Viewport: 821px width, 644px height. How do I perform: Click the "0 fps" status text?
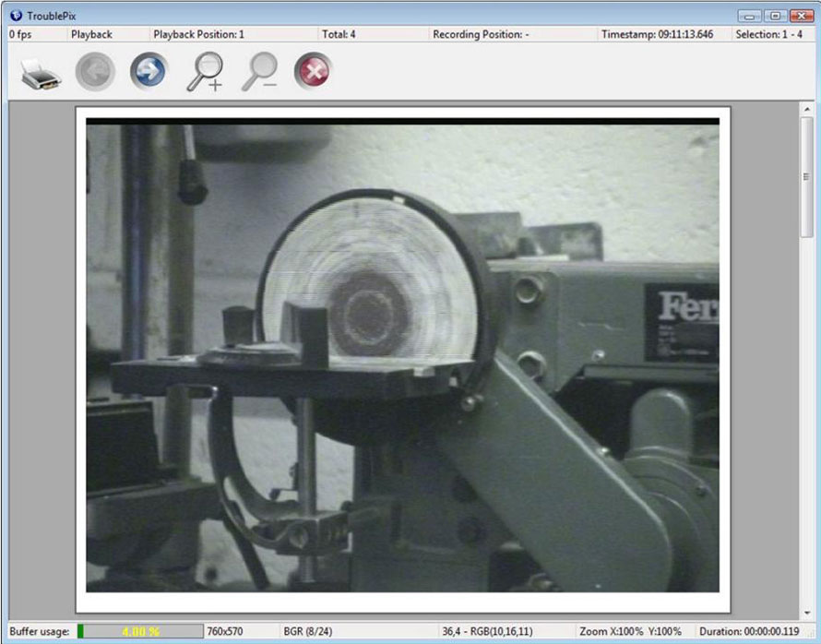pos(20,34)
